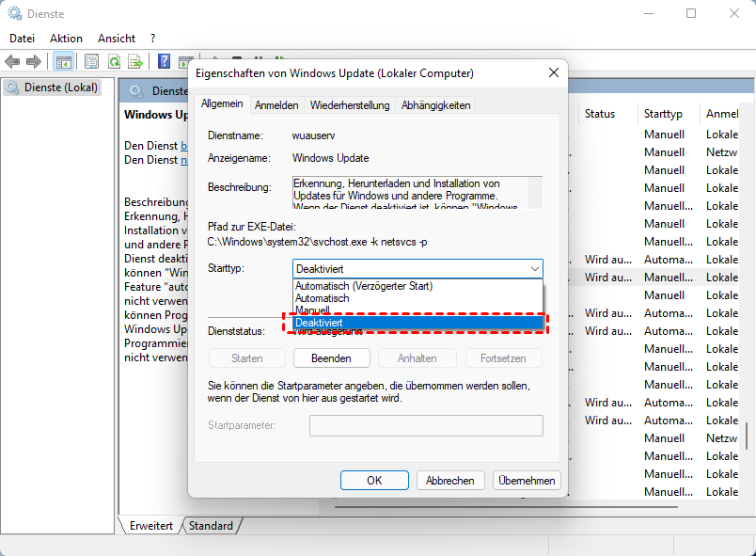Click the Beschreibung text box content
This screenshot has height=556, width=756.
click(410, 193)
